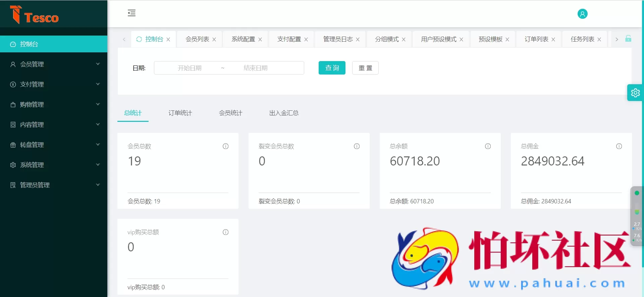Click the 结束日期 end date field

[256, 68]
